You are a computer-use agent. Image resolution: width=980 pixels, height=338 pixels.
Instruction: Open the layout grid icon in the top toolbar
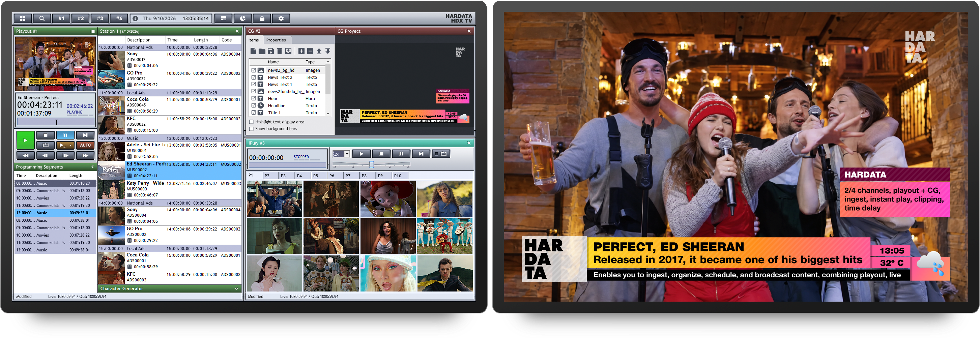coord(23,18)
